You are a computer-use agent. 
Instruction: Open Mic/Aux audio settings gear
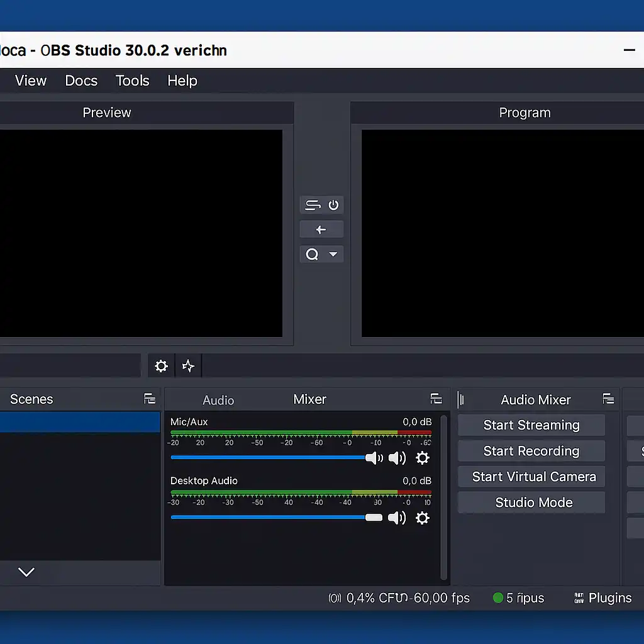point(422,458)
